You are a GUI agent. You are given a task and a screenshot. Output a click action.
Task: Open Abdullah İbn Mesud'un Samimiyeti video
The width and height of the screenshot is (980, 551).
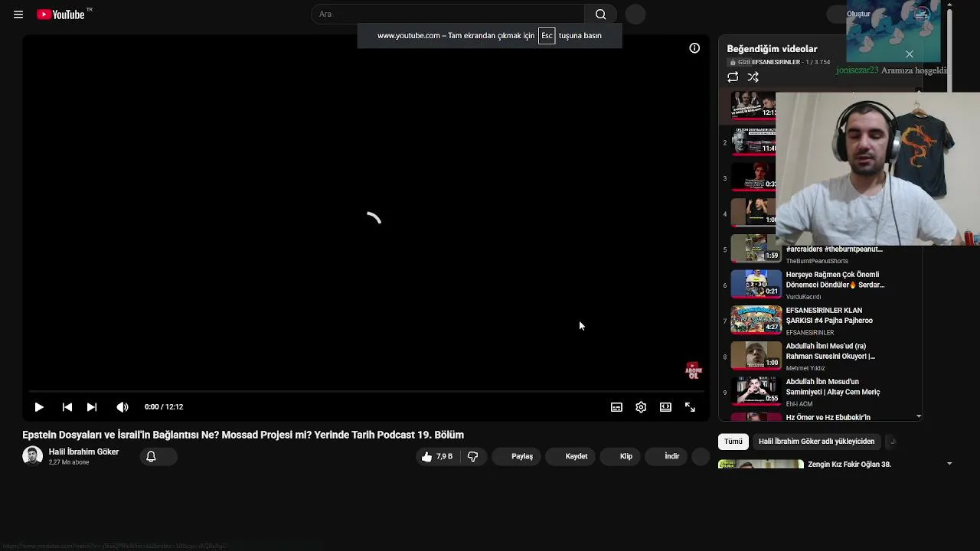tap(832, 386)
